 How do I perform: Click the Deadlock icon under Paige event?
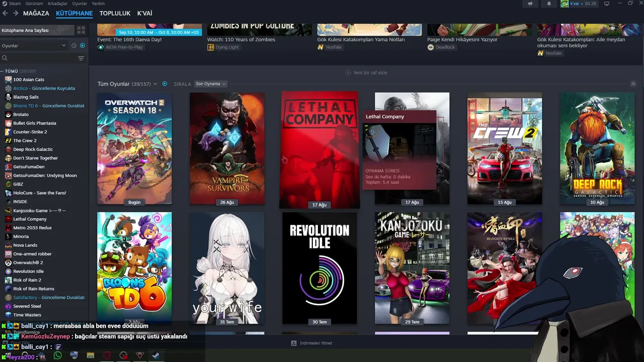coord(431,47)
